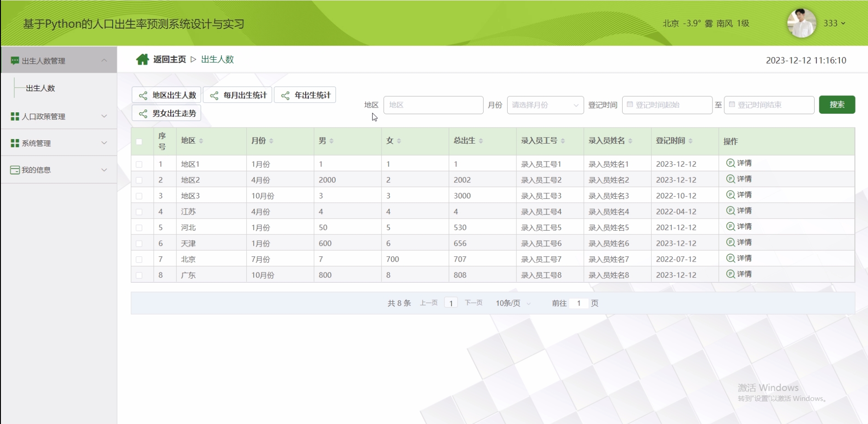
Task: Click the sort arrows on 地区 column
Action: (201, 141)
